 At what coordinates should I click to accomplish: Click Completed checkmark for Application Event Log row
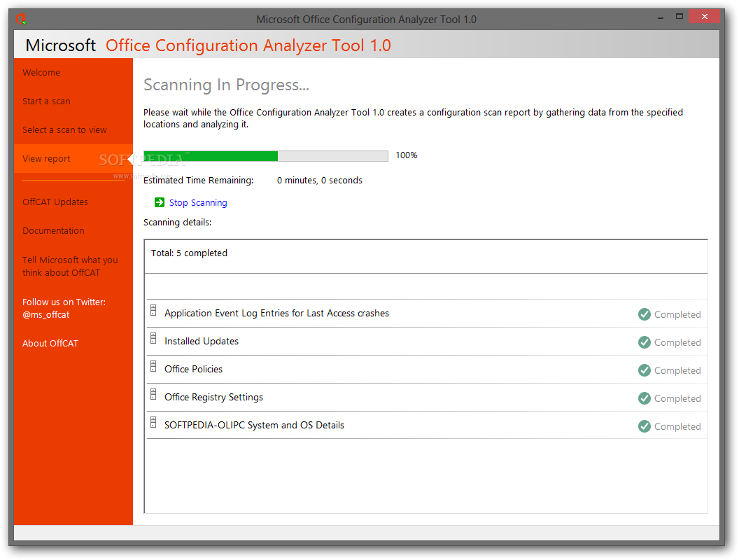pos(645,314)
